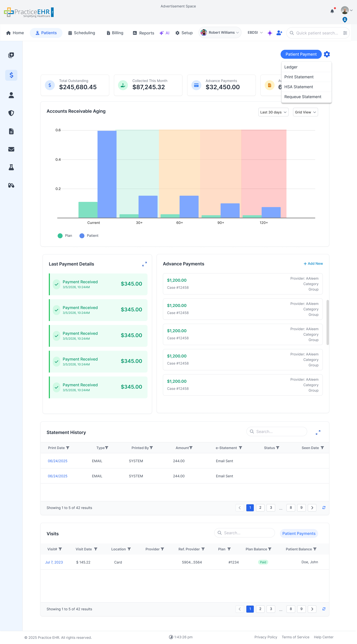Open the add-patient icon near the search bar

click(279, 32)
